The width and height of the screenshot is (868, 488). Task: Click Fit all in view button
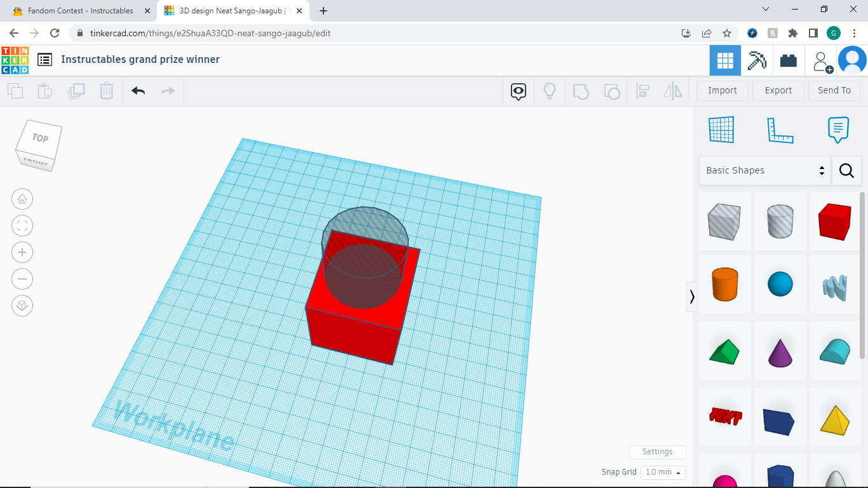point(22,226)
